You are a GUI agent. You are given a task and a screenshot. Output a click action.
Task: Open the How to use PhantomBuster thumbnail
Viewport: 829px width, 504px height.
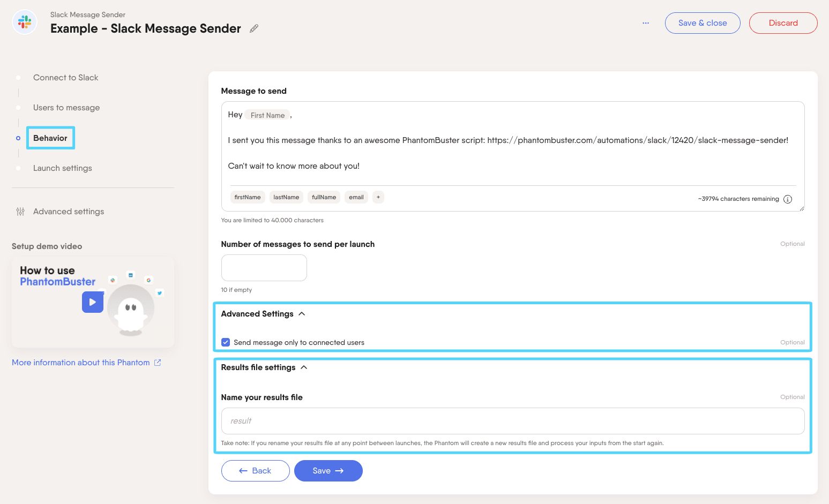coord(93,302)
